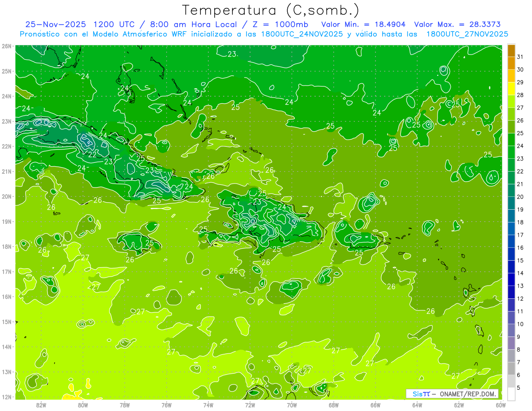Click the "25N" latitude label
Screen dimensions: 532x411
[7, 71]
